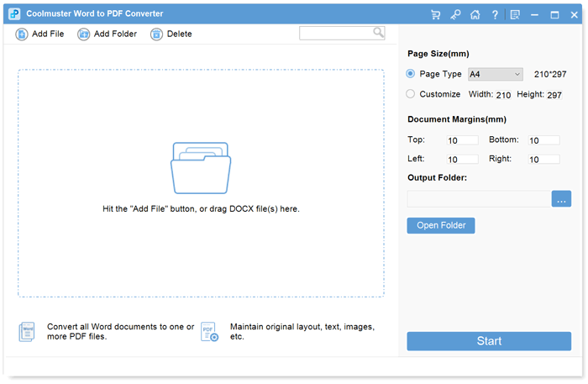Click the Top margin field
This screenshot has height=384, width=588.
(x=462, y=140)
